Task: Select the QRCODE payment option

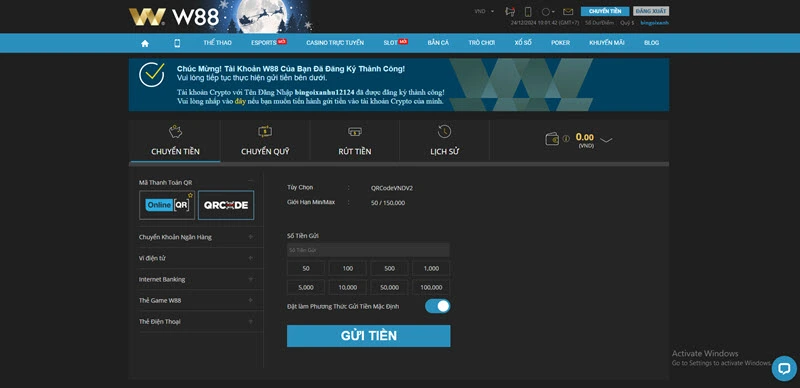Action: pos(226,205)
